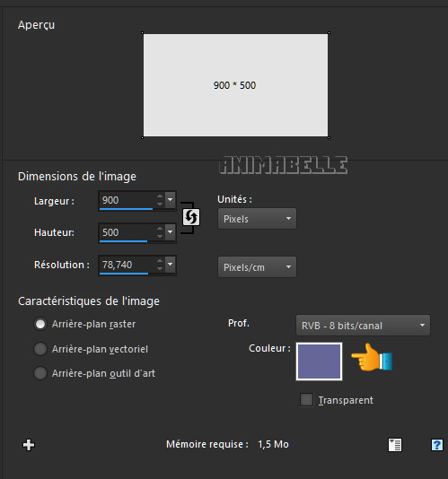Open the RVB - 8 bits/canal dropdown
This screenshot has height=479, width=448.
363,326
